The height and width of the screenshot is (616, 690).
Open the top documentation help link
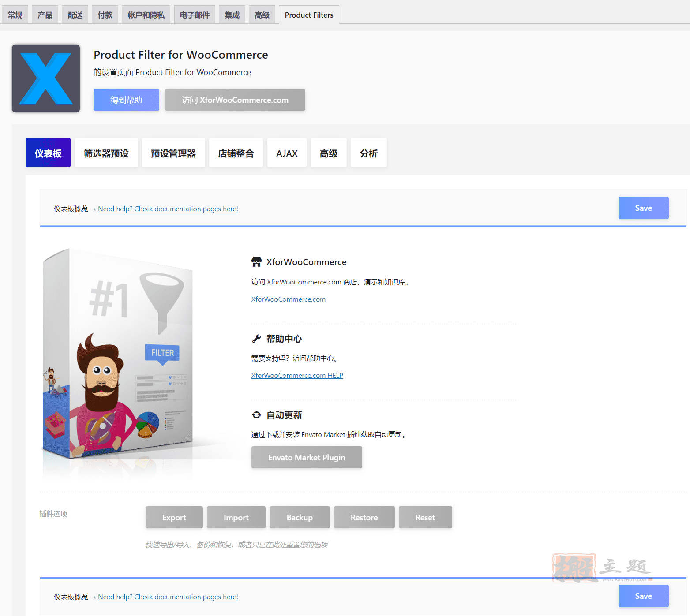[x=168, y=209]
